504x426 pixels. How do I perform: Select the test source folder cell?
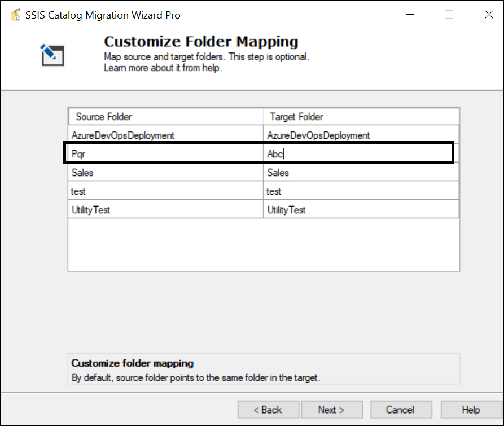pos(166,191)
